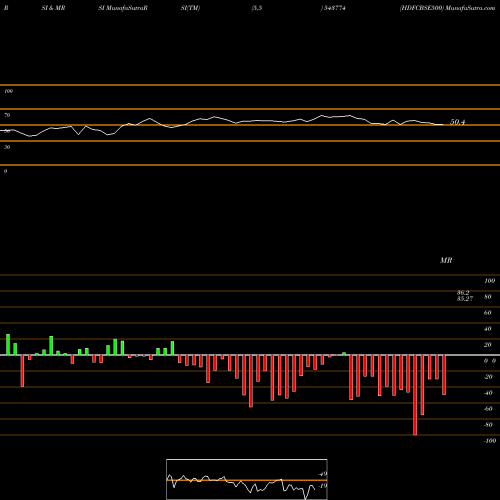Click the '40' label on MR axis
This screenshot has width=500, height=500.
pos(488,329)
